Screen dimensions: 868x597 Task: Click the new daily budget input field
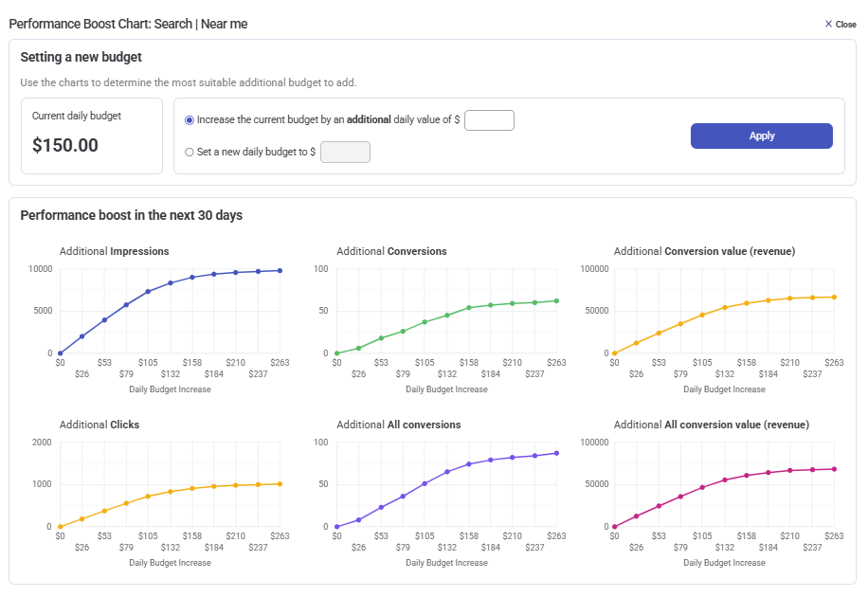(x=345, y=152)
